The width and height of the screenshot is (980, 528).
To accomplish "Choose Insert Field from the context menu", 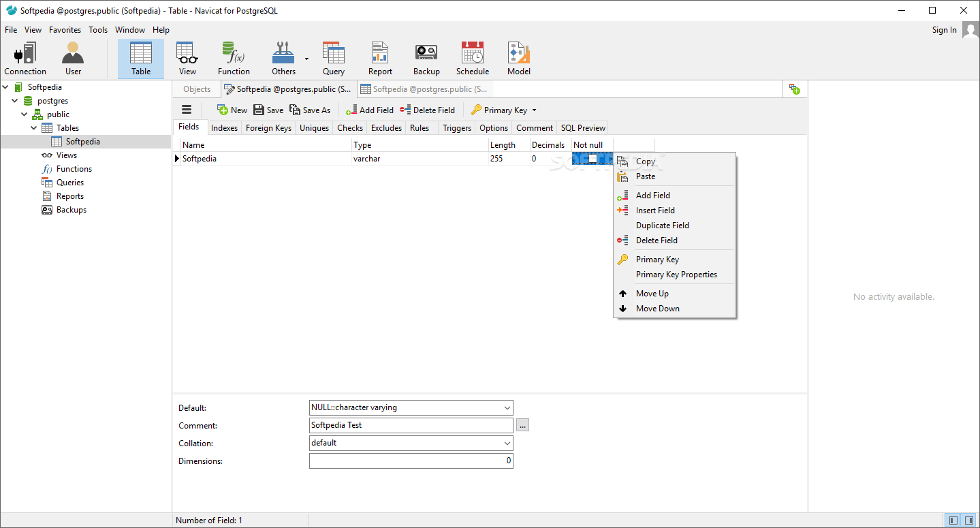I will 675,211.
